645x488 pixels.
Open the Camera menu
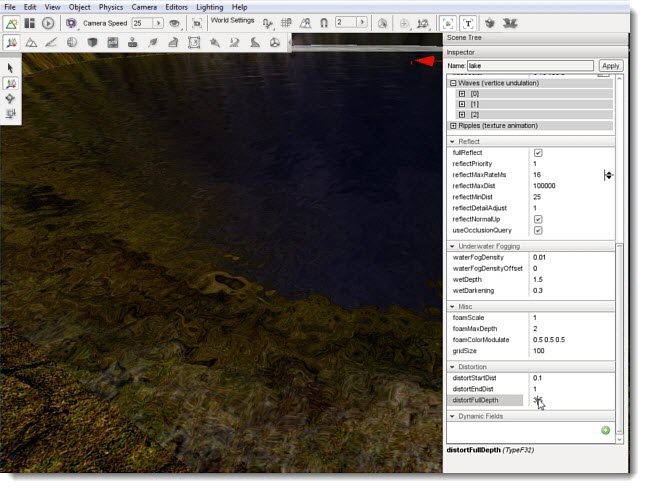(x=144, y=7)
